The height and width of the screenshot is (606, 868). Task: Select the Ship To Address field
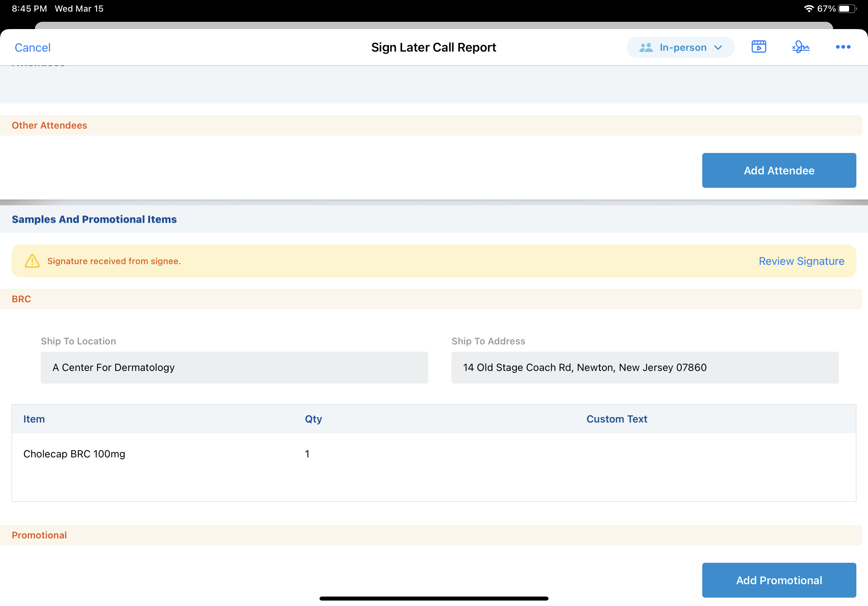[x=644, y=368]
